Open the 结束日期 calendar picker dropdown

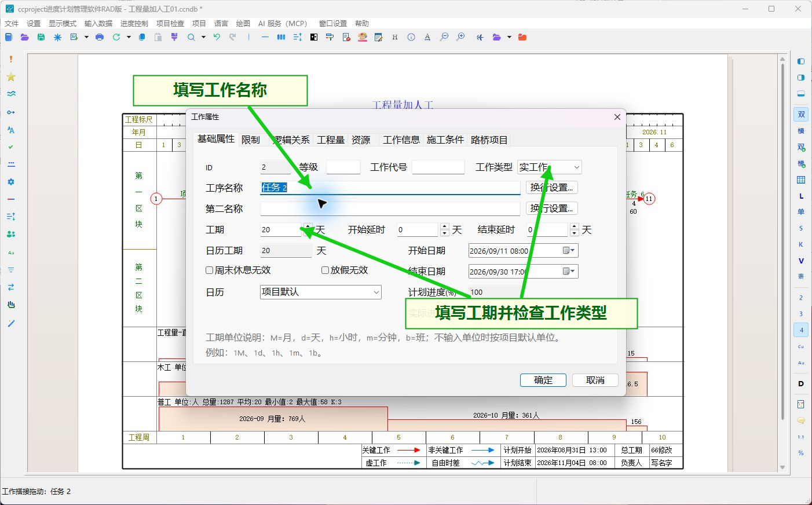point(569,272)
